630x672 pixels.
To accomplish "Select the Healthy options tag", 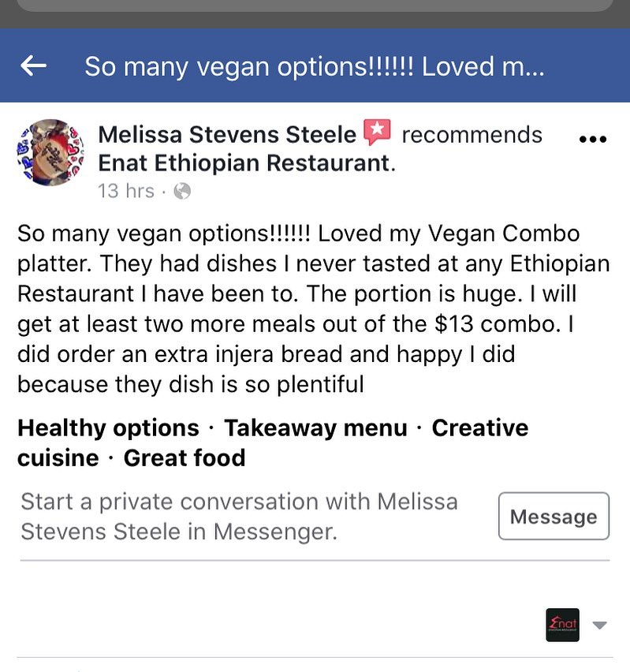I will [x=109, y=427].
